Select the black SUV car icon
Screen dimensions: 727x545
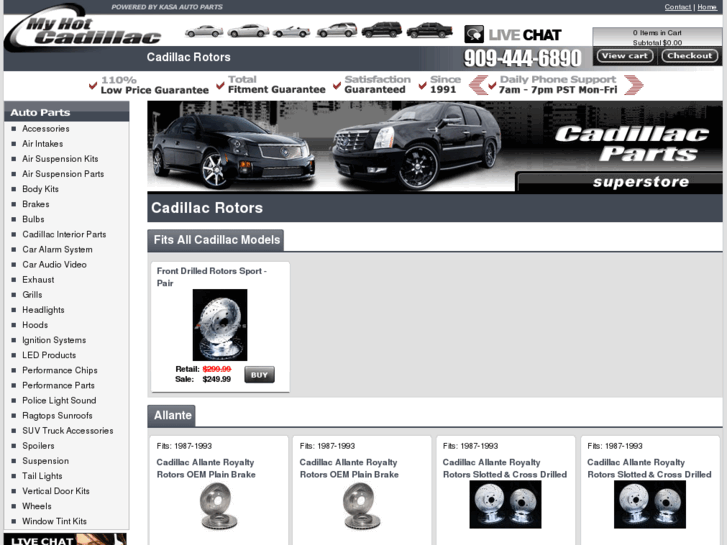tap(382, 30)
